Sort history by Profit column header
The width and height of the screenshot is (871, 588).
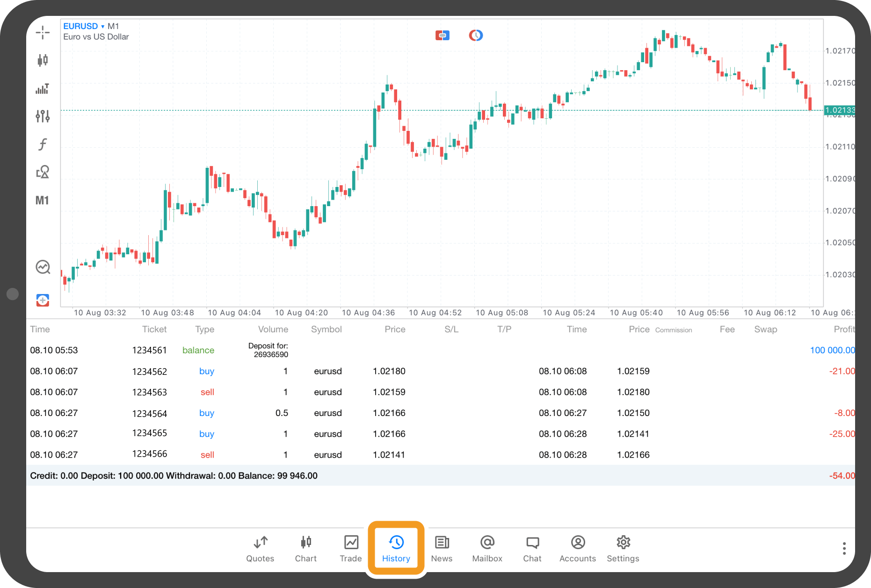coord(843,329)
